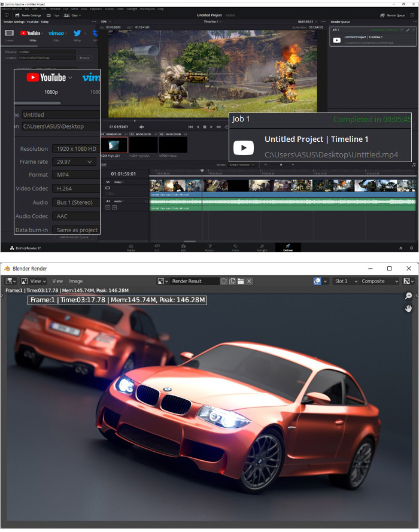Toggle Mute button on Audio 1 track
Screen dimensions: 419x532
point(114,207)
